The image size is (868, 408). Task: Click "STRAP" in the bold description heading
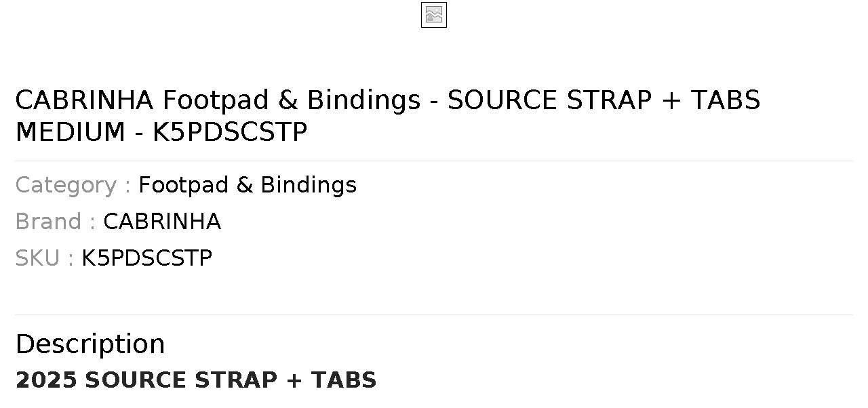click(x=236, y=380)
